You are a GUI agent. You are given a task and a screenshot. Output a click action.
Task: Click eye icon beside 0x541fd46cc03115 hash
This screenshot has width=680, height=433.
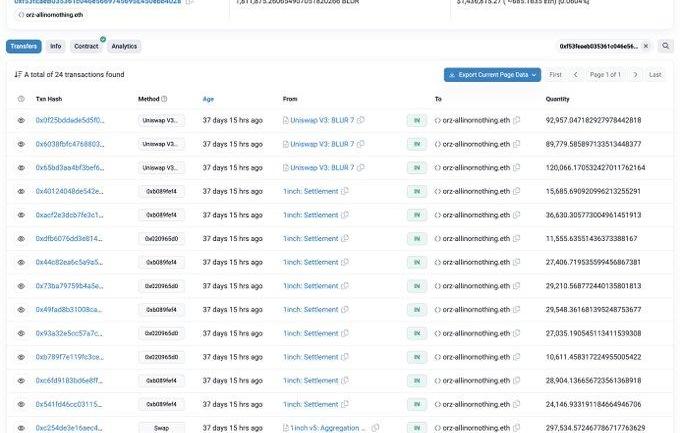tap(21, 404)
